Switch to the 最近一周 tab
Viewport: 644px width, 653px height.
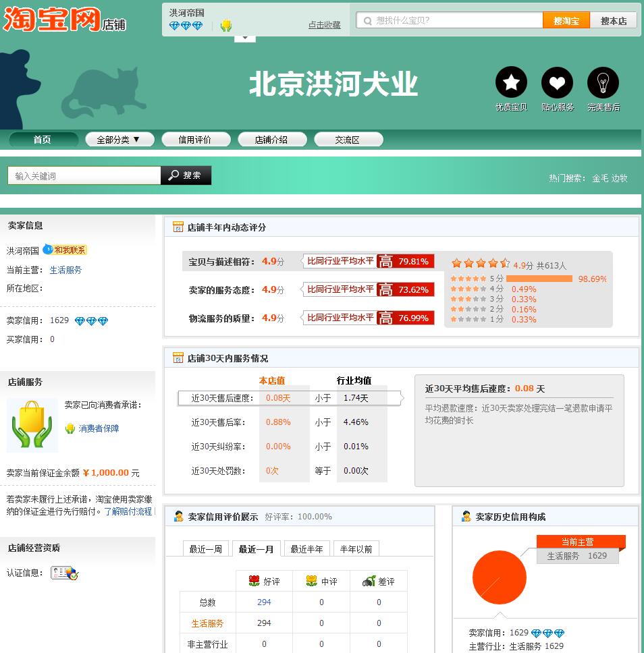(206, 549)
